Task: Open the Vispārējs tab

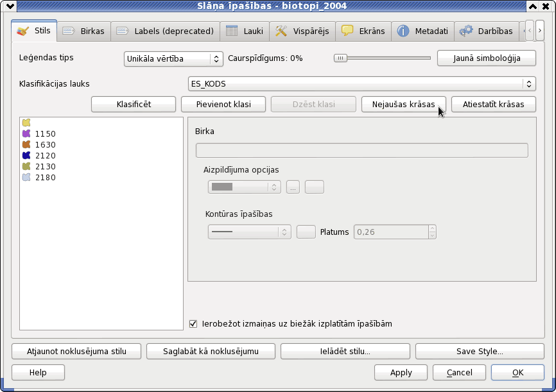Action: (302, 31)
